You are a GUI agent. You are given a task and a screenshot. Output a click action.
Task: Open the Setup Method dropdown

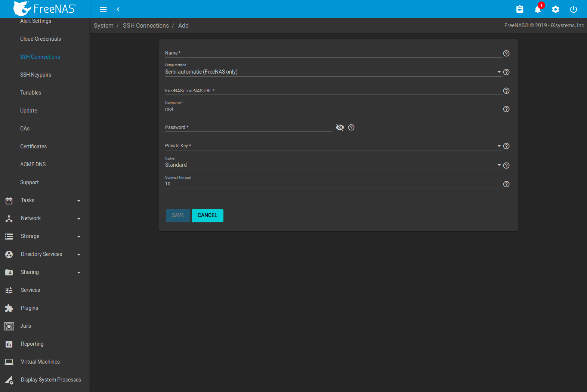(333, 72)
